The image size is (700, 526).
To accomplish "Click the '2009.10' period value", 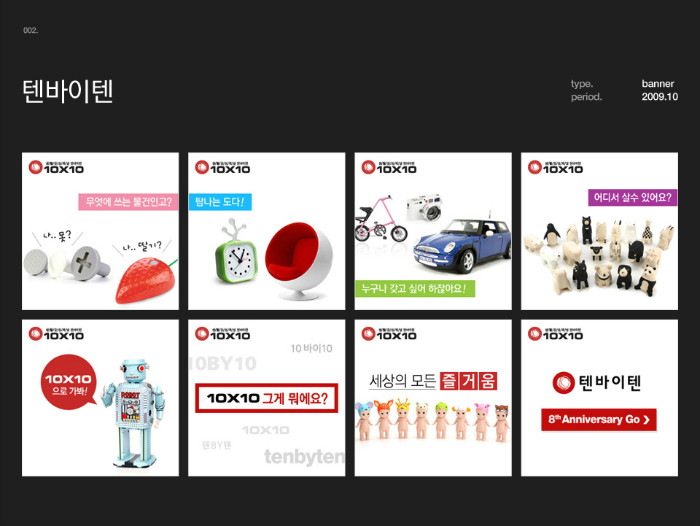I will 659,96.
